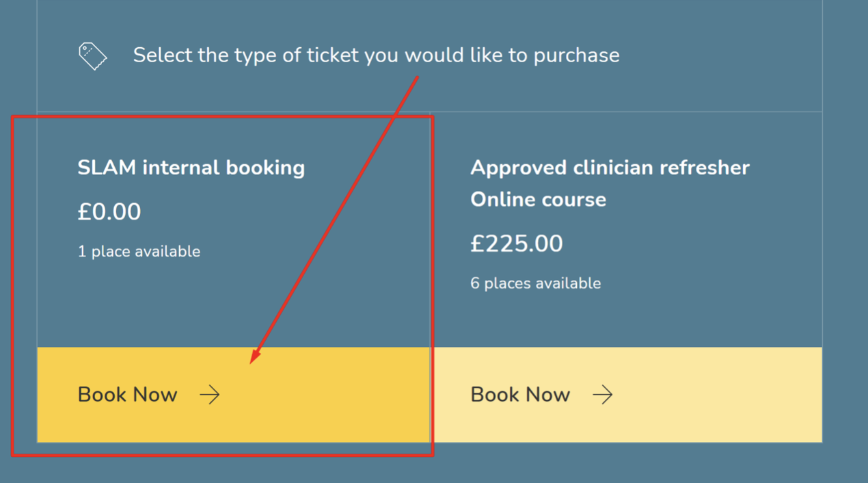Click the £225.00 price
Screen dimensions: 868x483
[x=516, y=244]
